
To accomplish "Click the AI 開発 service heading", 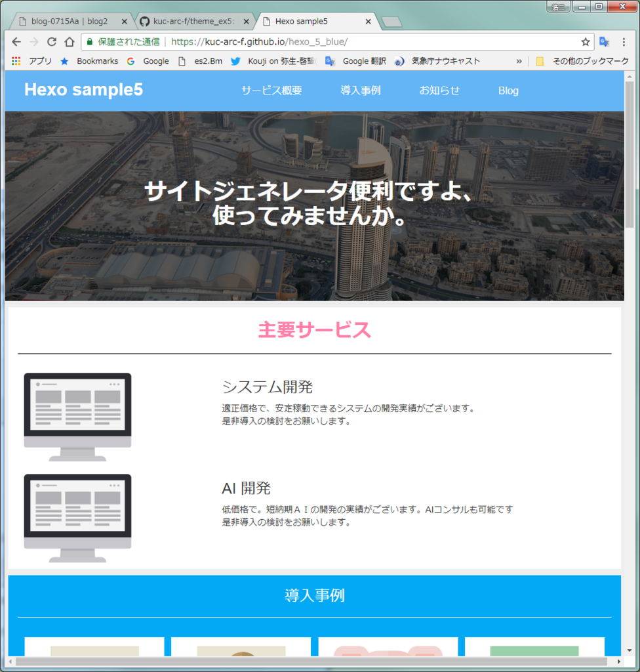I will point(247,488).
